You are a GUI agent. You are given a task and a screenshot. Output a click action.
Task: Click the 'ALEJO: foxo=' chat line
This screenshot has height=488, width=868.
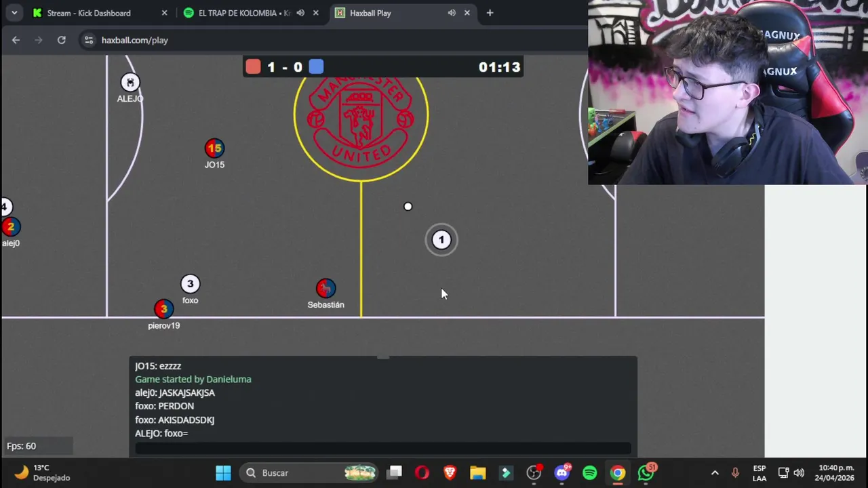tap(161, 433)
